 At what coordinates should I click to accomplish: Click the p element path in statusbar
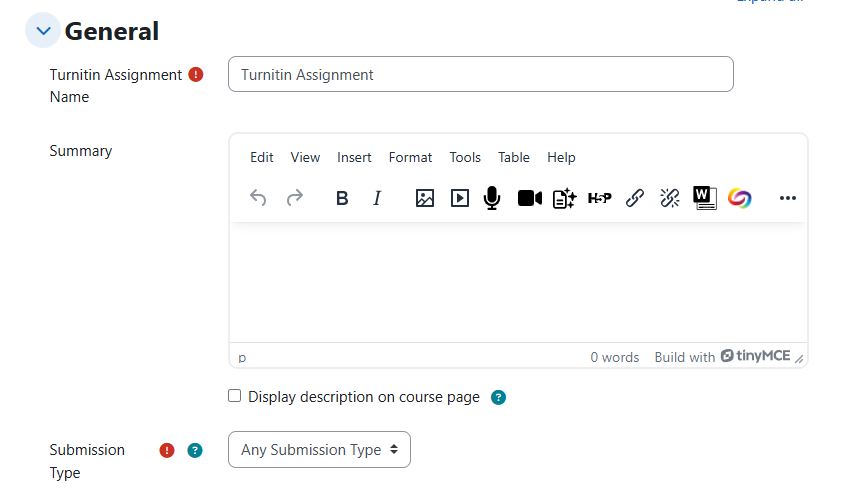tap(242, 357)
